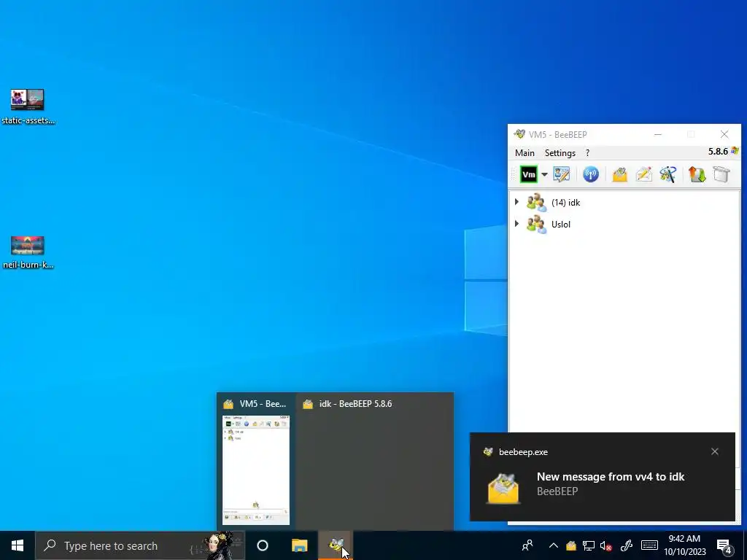Select the (14) idk group row
This screenshot has width=747, height=560.
click(x=624, y=203)
